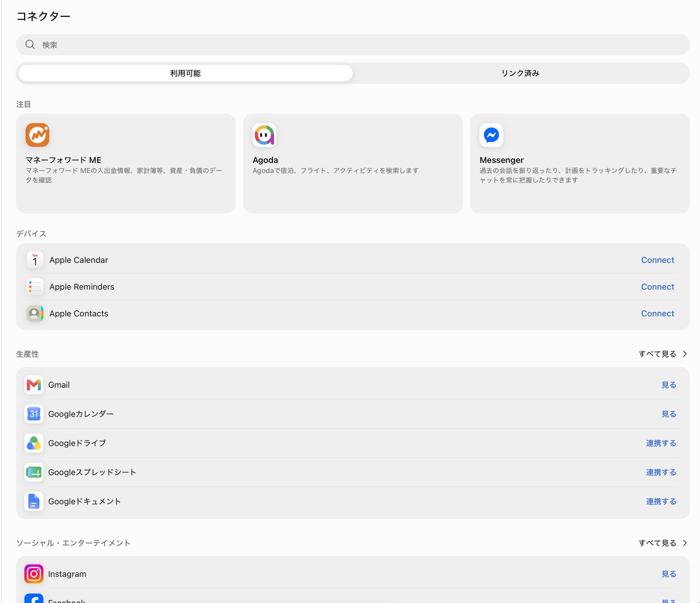The width and height of the screenshot is (700, 603).
Task: Click the Gmail icon
Action: 34,385
